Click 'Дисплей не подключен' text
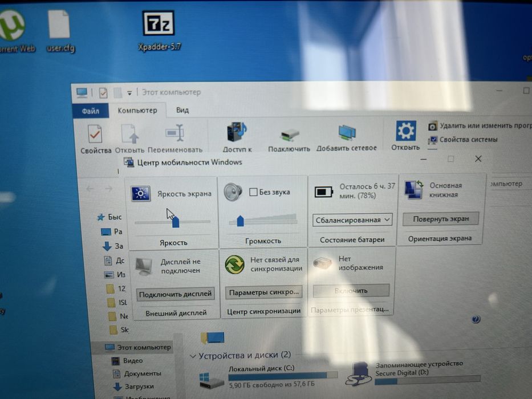532x399 pixels. (181, 266)
